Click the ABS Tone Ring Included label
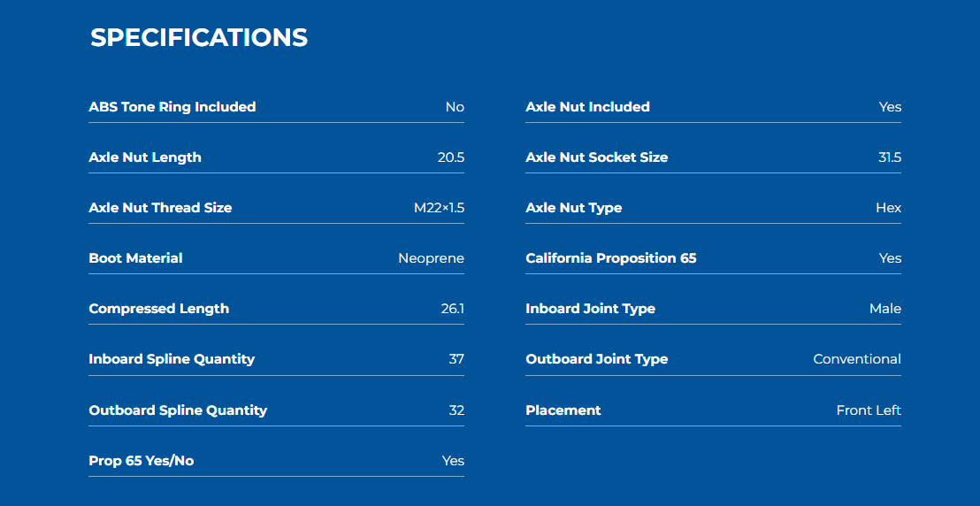The height and width of the screenshot is (506, 980). point(172,107)
